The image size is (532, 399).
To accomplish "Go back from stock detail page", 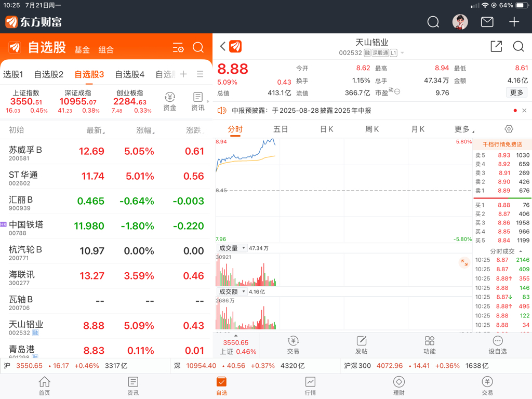I will click(222, 46).
